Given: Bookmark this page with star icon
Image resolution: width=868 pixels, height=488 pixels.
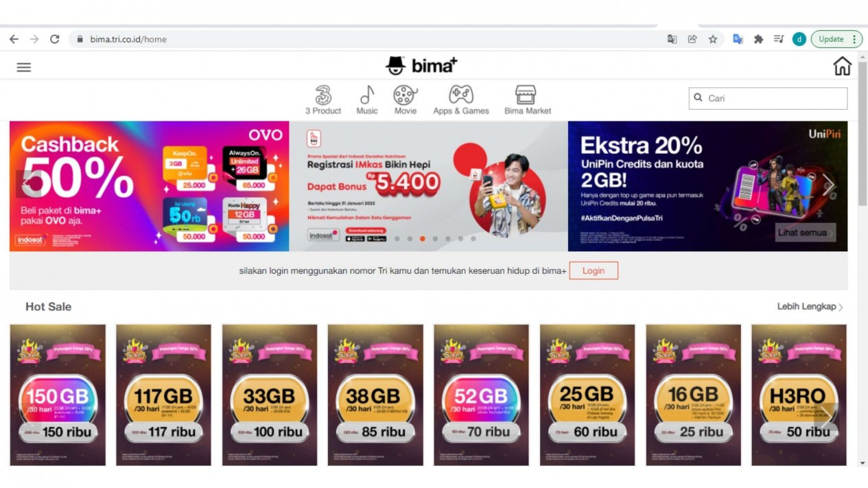Looking at the screenshot, I should pyautogui.click(x=713, y=39).
